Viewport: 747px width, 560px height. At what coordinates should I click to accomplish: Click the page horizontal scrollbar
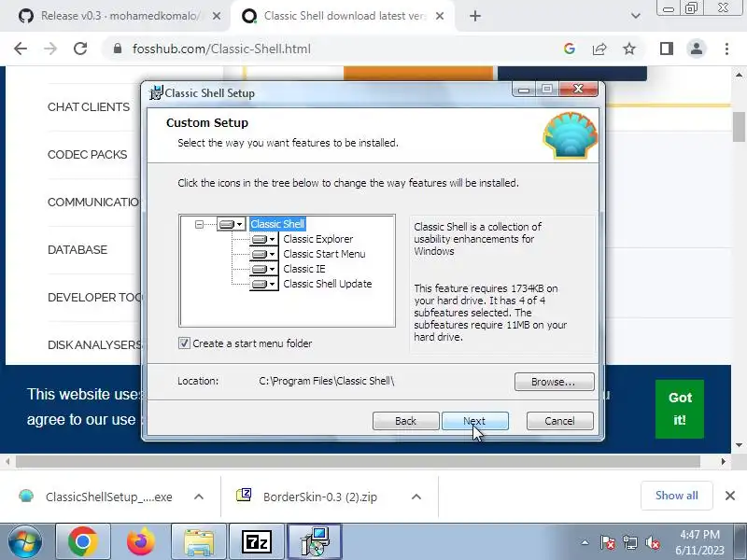click(x=359, y=461)
